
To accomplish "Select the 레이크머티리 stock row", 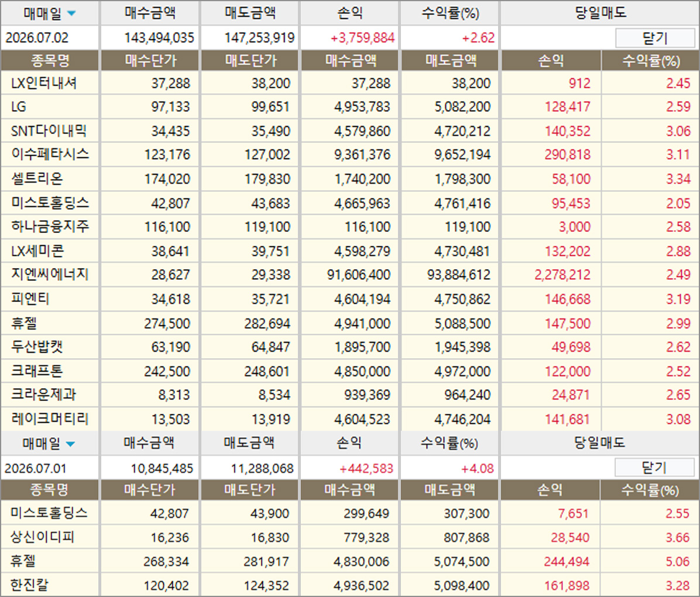I will pyautogui.click(x=350, y=419).
